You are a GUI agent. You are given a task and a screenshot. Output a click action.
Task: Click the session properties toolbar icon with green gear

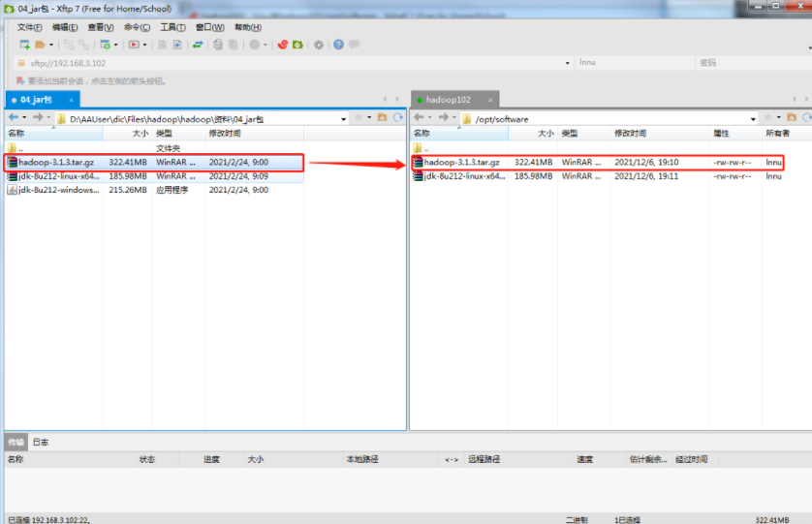[105, 45]
